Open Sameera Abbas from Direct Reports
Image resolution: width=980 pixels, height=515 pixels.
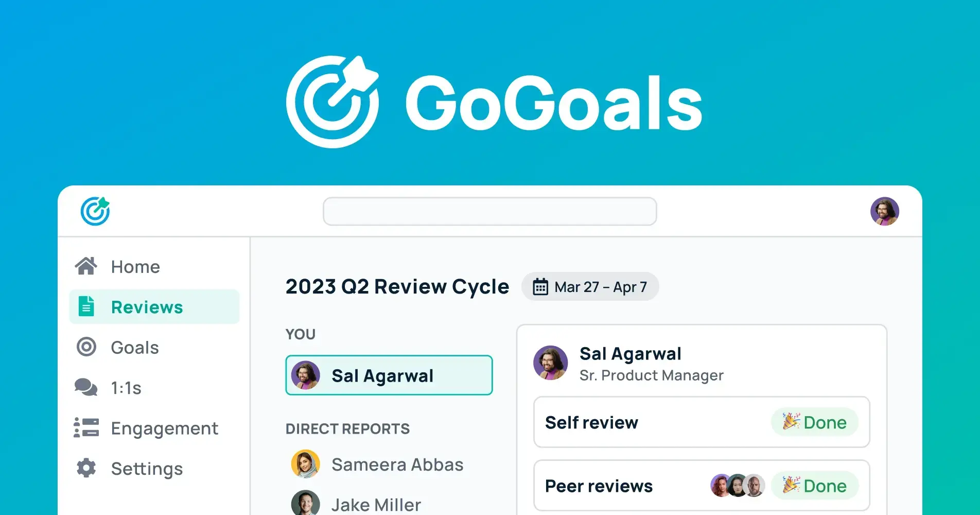(397, 464)
